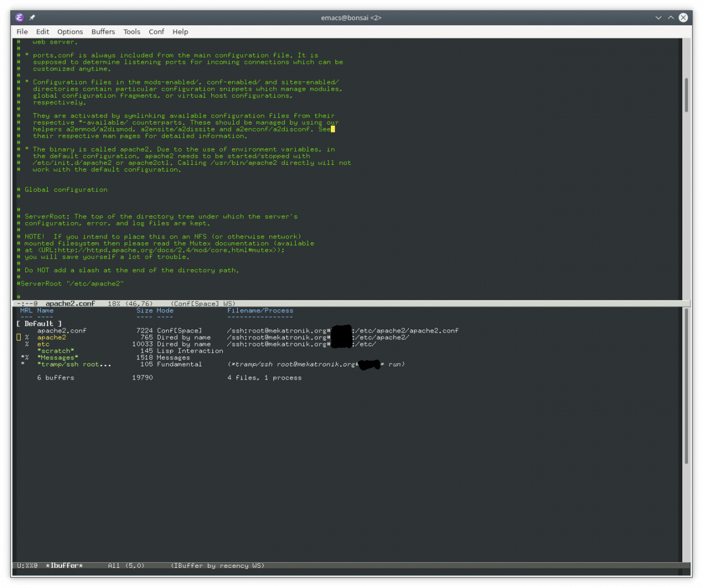The image size is (703, 588).
Task: Click the mark column beside the apache2 buffer
Action: 18,338
